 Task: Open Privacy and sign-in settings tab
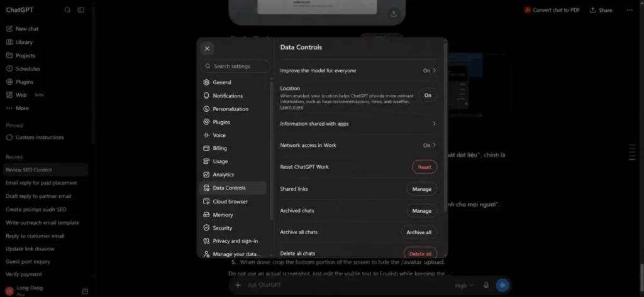pyautogui.click(x=234, y=240)
